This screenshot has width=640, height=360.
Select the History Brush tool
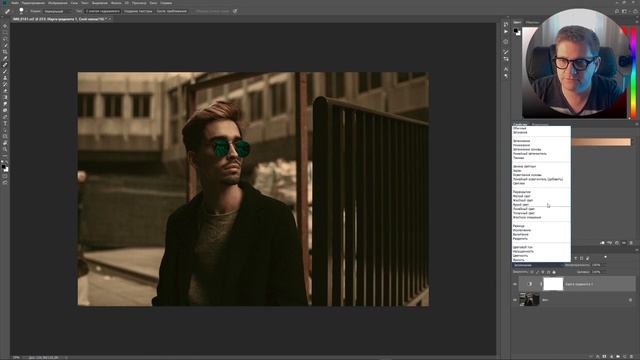tap(5, 84)
